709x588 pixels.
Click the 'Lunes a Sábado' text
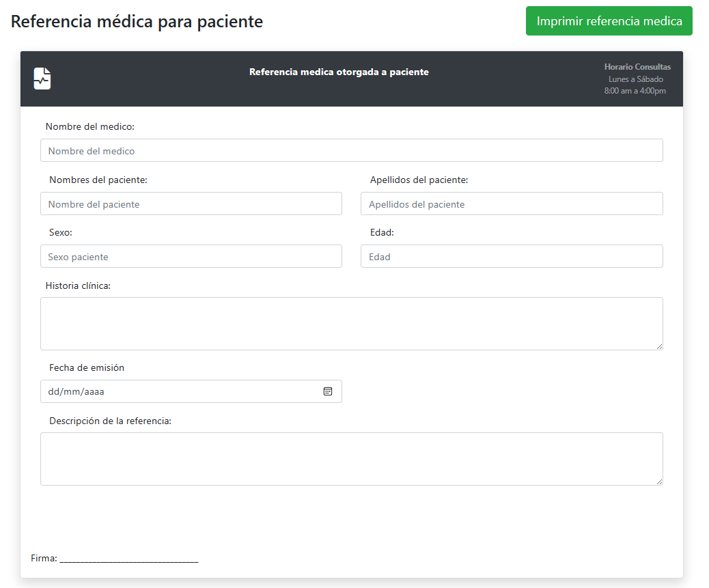(x=635, y=79)
